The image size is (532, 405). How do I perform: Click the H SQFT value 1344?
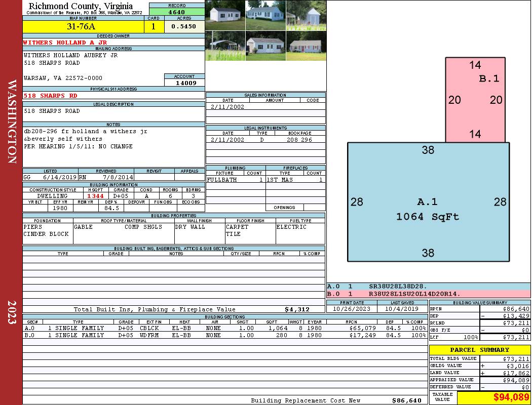pos(95,196)
